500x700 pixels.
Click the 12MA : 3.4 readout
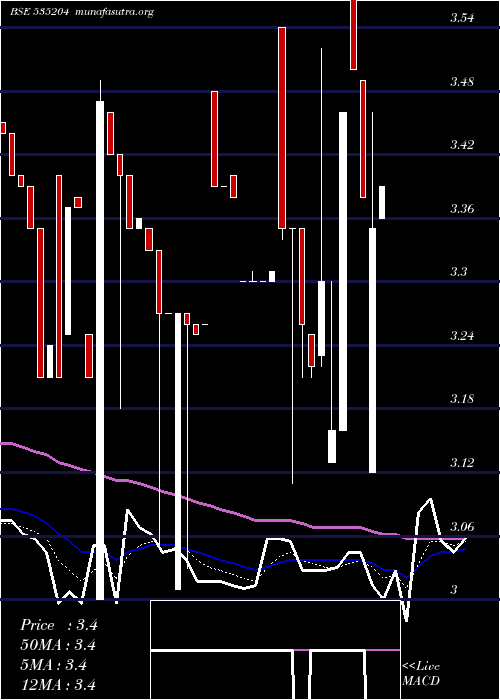59,684
